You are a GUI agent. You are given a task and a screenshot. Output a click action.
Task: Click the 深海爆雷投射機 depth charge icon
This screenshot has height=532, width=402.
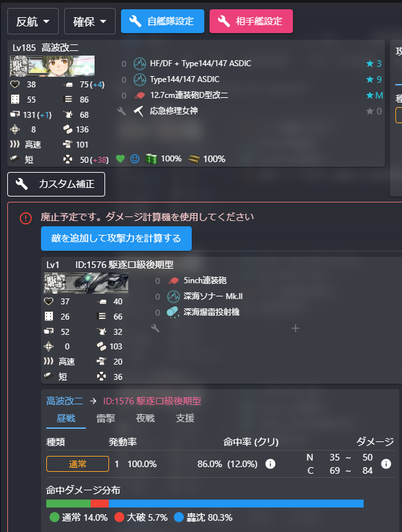[x=173, y=312]
